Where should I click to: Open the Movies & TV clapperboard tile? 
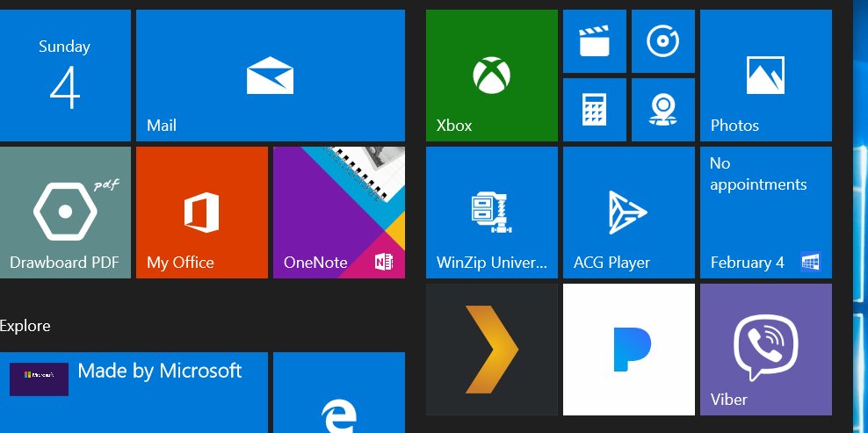point(595,41)
